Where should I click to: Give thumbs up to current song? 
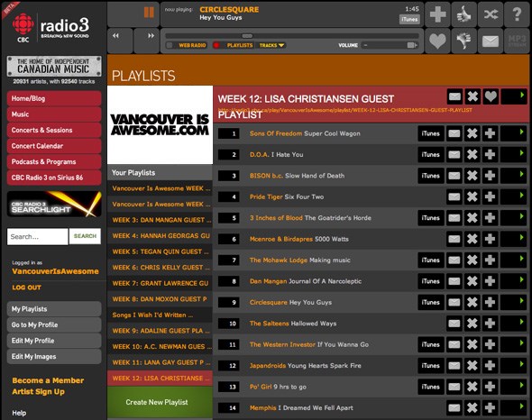click(x=464, y=14)
